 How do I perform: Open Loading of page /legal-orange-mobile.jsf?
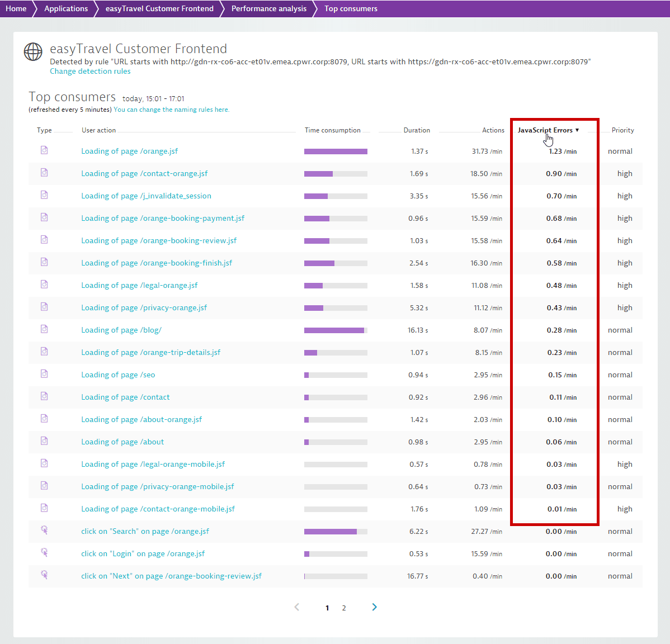[153, 464]
